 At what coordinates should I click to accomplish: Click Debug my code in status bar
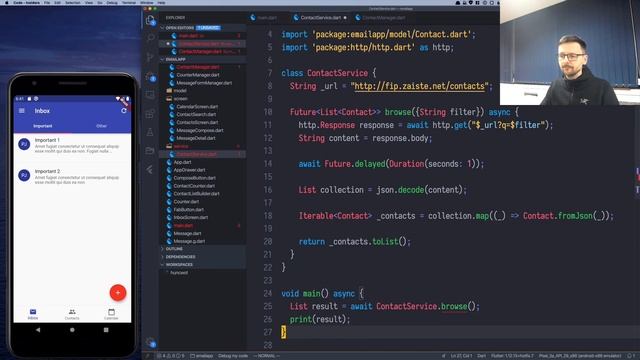[233, 356]
